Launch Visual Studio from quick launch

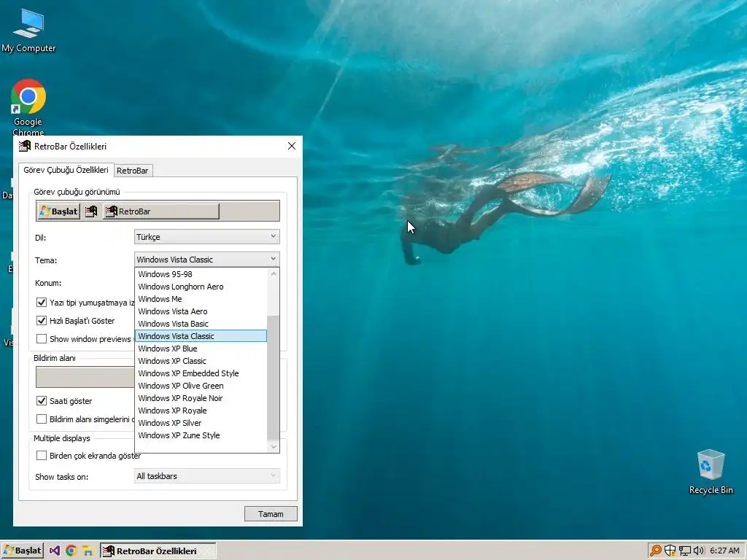55,551
